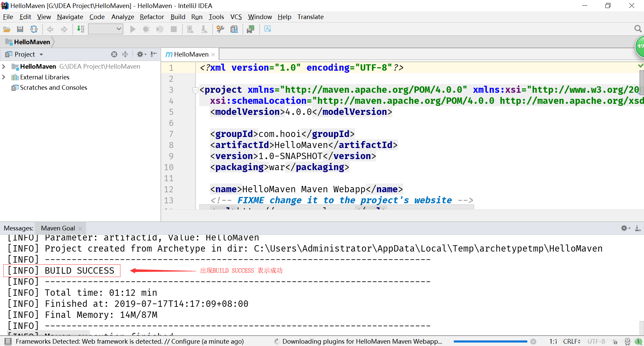Click the Run with Coverage icon
Image resolution: width=644 pixels, height=346 pixels.
[x=160, y=29]
